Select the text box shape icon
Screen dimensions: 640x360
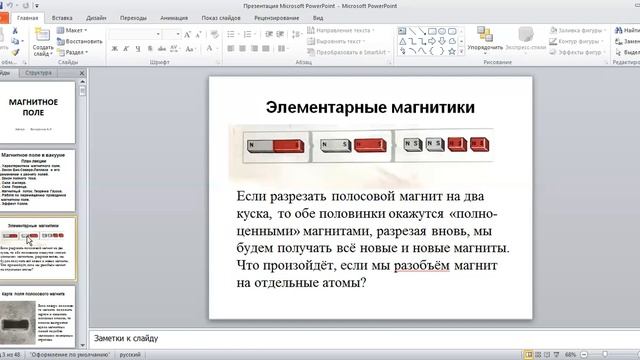click(x=402, y=31)
